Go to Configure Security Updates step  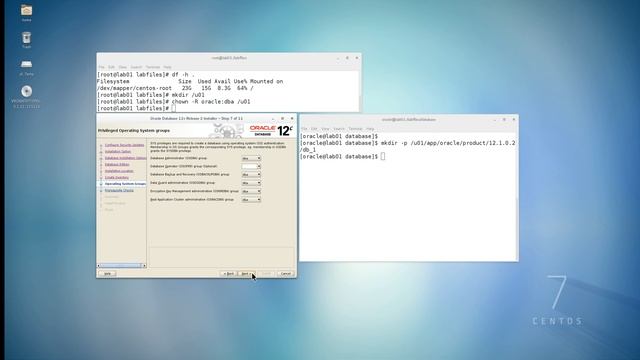click(x=124, y=145)
